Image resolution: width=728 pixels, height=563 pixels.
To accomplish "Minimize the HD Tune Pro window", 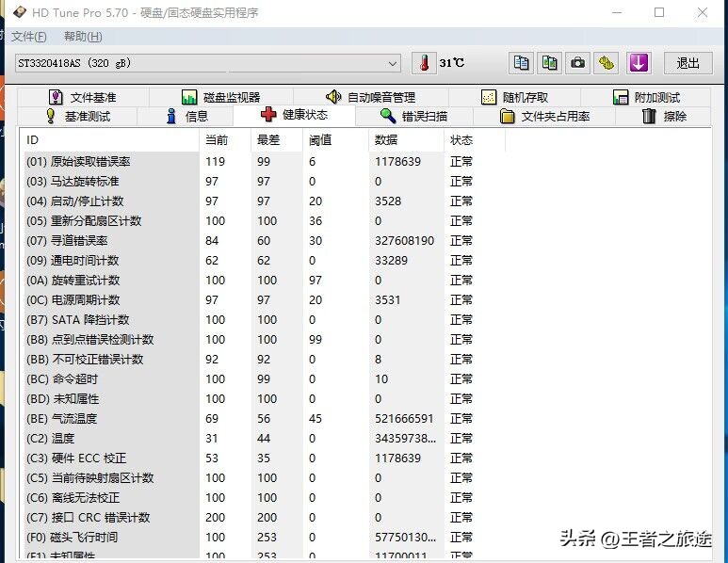I will (x=617, y=12).
